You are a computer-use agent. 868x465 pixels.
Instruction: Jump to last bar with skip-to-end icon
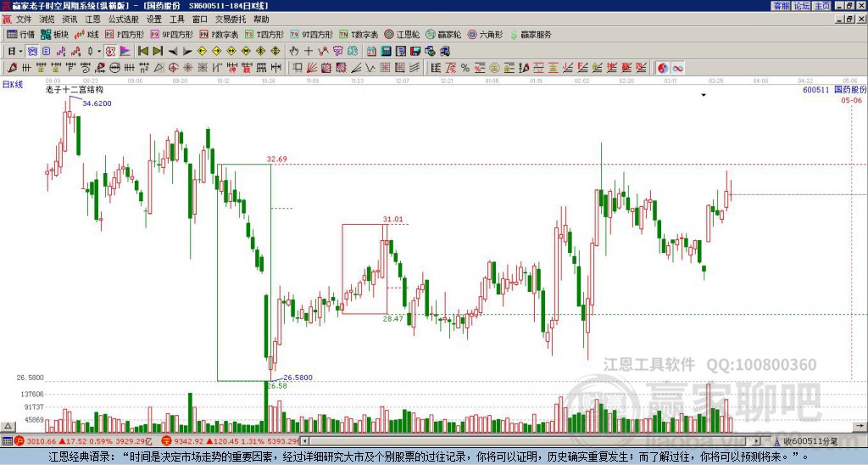pos(157,51)
